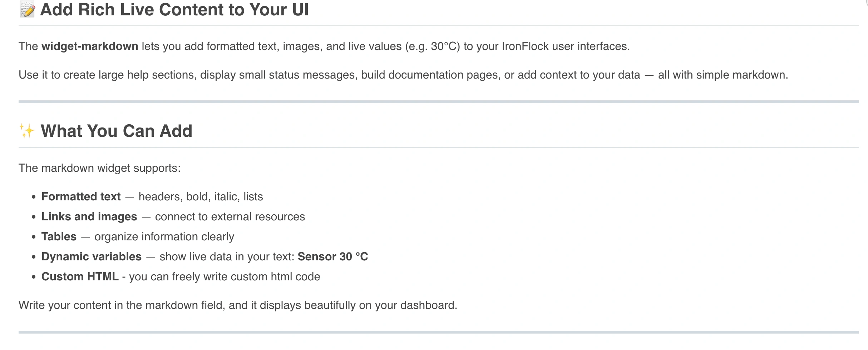Viewport: 868px width, 350px height.
Task: Click 'connect to external resources' text
Action: pyautogui.click(x=230, y=217)
